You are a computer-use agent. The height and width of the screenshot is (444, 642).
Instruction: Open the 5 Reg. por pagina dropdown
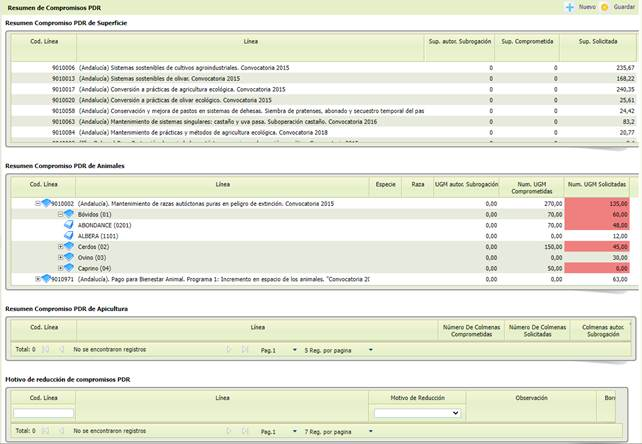[x=338, y=350]
